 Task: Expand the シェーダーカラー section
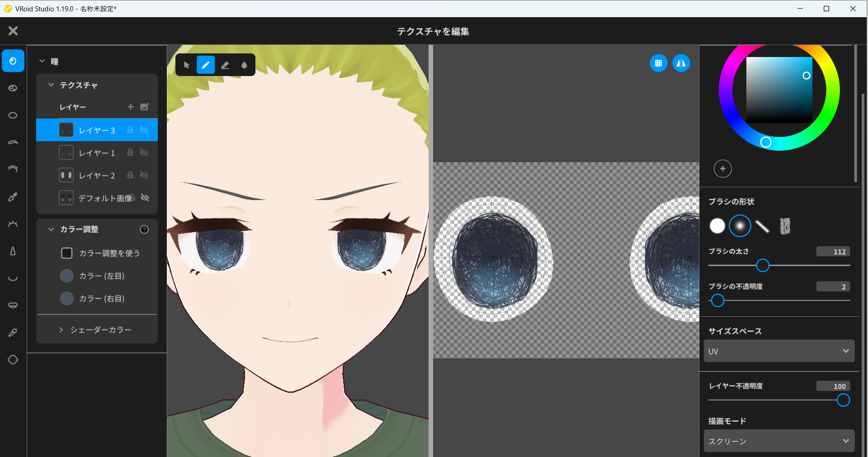point(61,330)
